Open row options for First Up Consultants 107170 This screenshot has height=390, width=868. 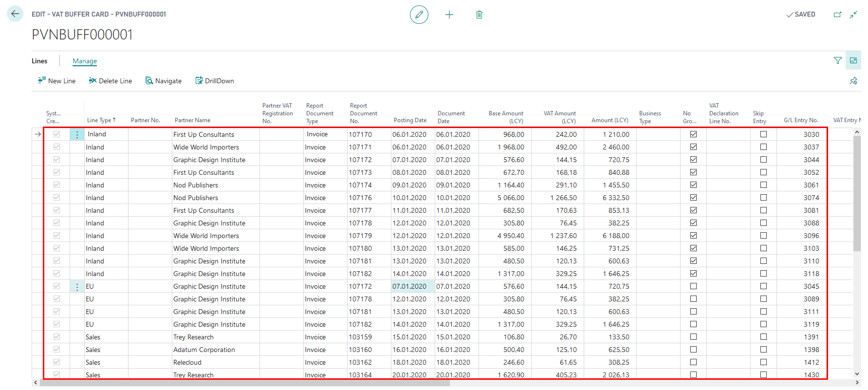(x=77, y=134)
